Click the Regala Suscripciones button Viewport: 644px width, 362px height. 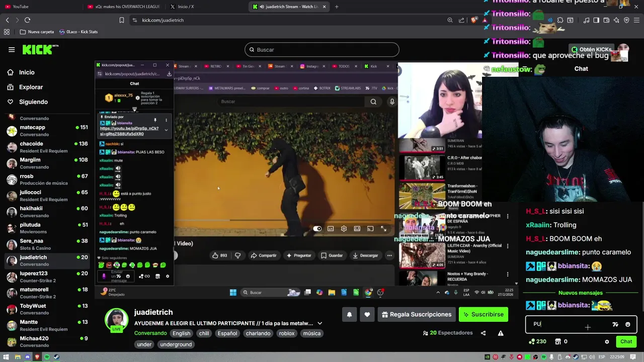(x=417, y=314)
